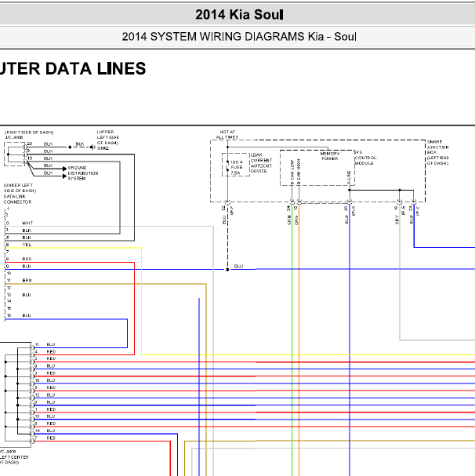This screenshot has width=475, height=476.
Task: Click the "2014 SYSTEM WIRING DIAGRAMS Kia - Soul" subtitle
Action: point(239,37)
